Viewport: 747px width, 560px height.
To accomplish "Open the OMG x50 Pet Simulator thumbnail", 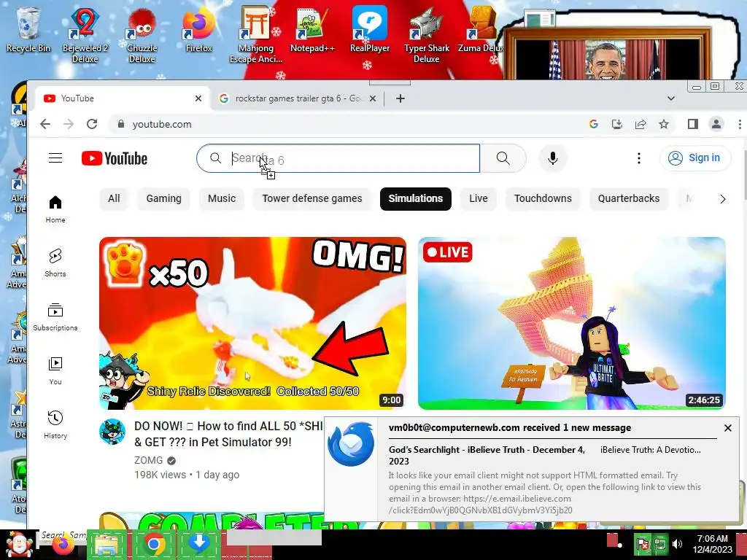I will 252,323.
